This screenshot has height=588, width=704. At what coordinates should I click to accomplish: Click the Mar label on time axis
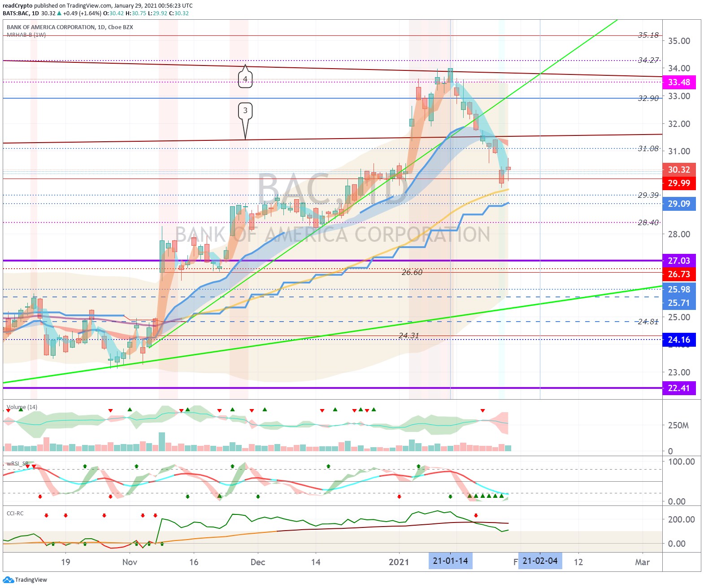pos(643,562)
